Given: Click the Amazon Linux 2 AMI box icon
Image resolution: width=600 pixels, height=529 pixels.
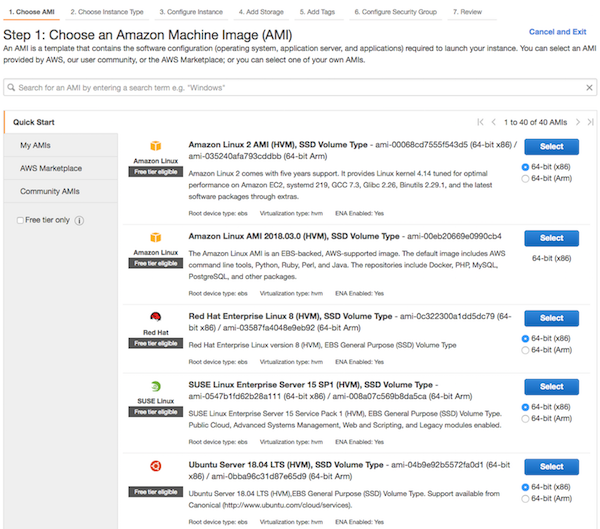Looking at the screenshot, I should [x=155, y=146].
